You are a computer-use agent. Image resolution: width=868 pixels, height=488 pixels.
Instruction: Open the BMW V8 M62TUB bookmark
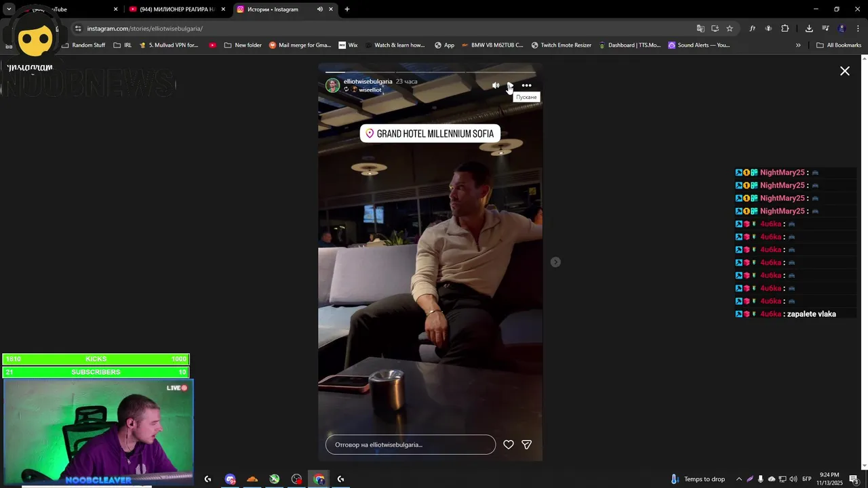coord(492,45)
